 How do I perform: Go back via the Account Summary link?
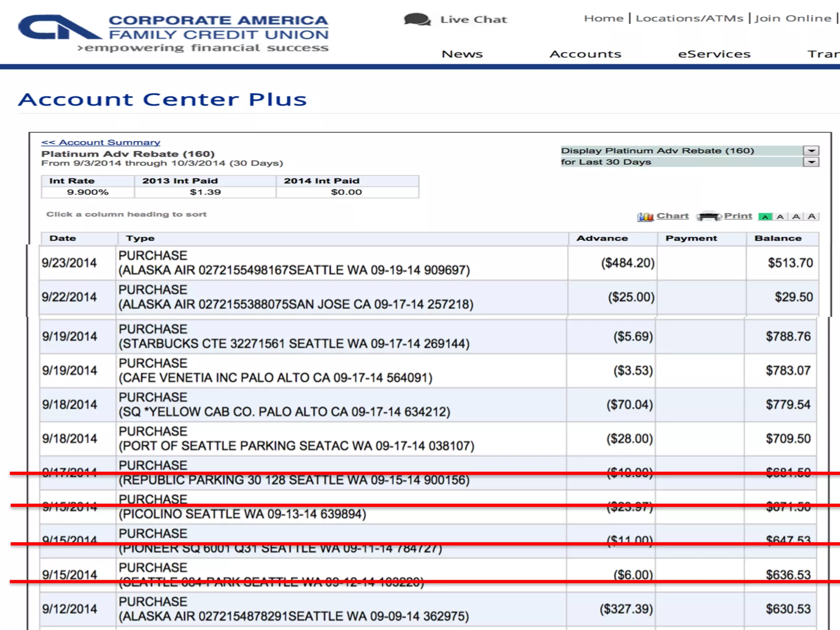(100, 142)
